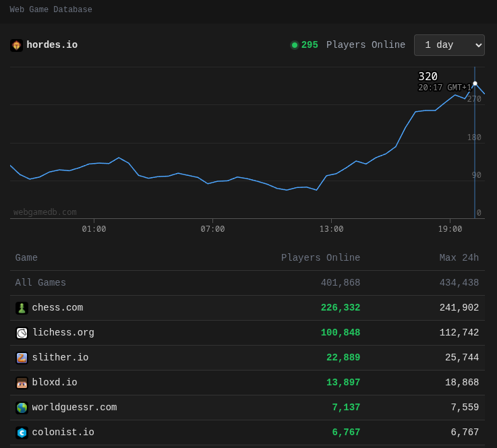Click the green online status dot

coord(295,45)
